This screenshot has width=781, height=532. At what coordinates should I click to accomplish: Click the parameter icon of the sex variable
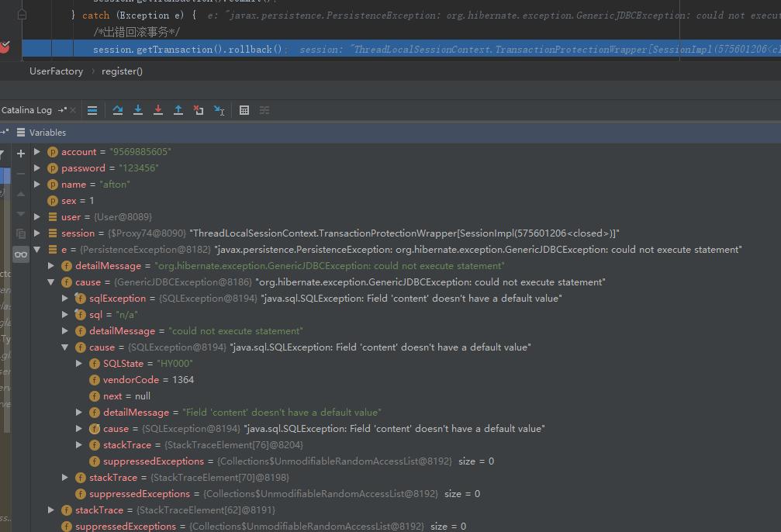pyautogui.click(x=53, y=201)
